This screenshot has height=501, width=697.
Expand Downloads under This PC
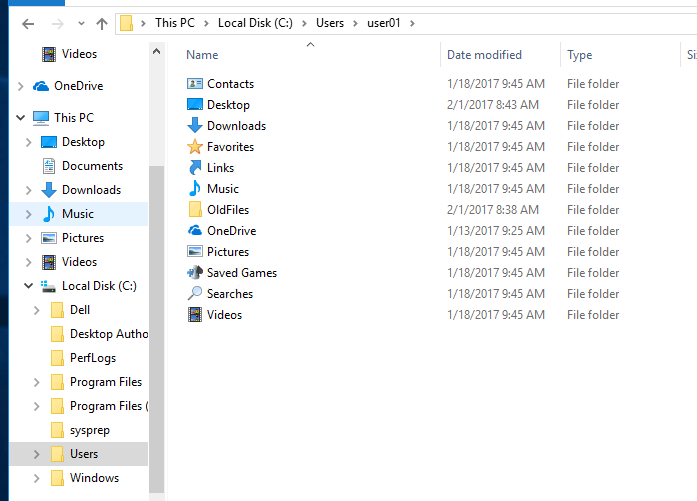pyautogui.click(x=28, y=190)
